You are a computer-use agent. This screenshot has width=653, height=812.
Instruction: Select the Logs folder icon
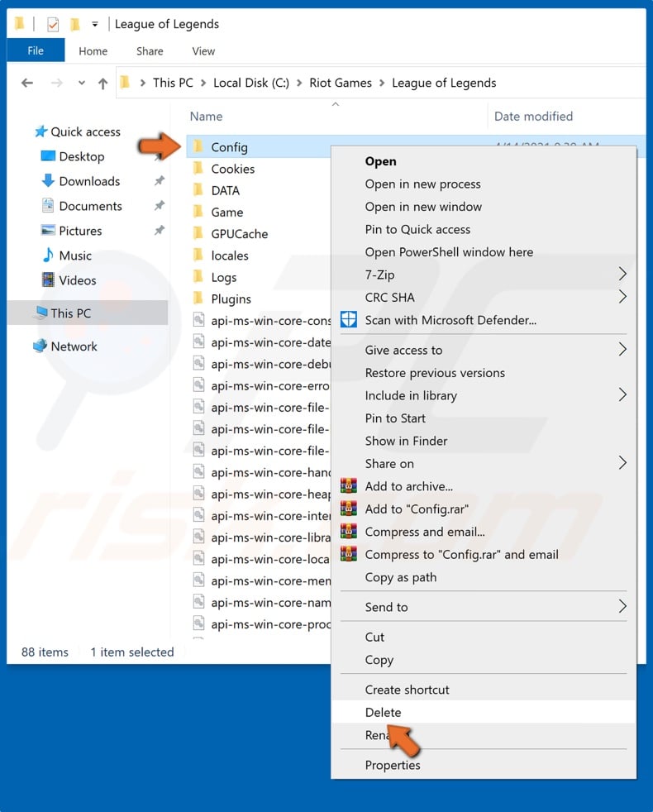coord(198,277)
